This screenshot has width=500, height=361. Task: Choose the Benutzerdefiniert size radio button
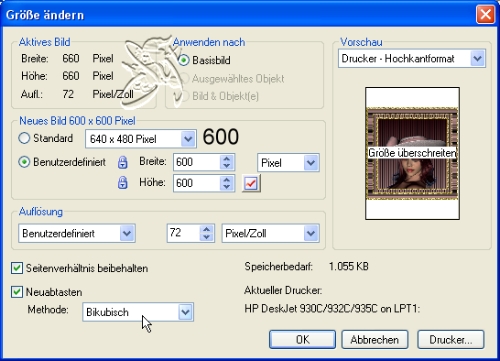pyautogui.click(x=24, y=162)
